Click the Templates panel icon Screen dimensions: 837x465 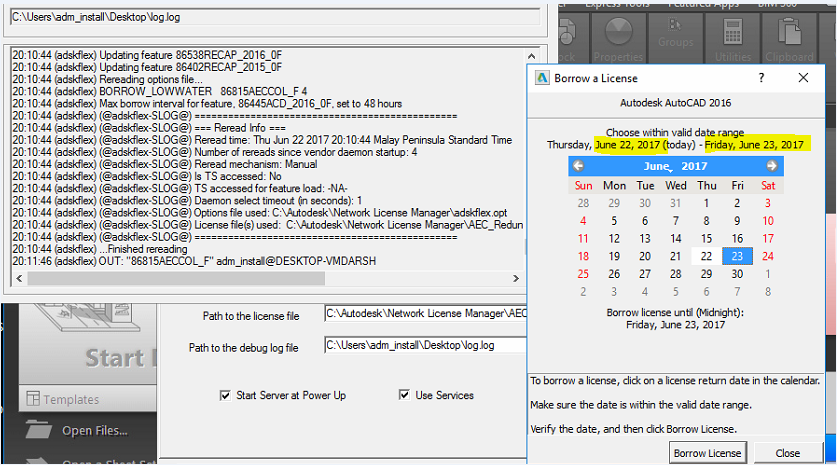[33, 399]
